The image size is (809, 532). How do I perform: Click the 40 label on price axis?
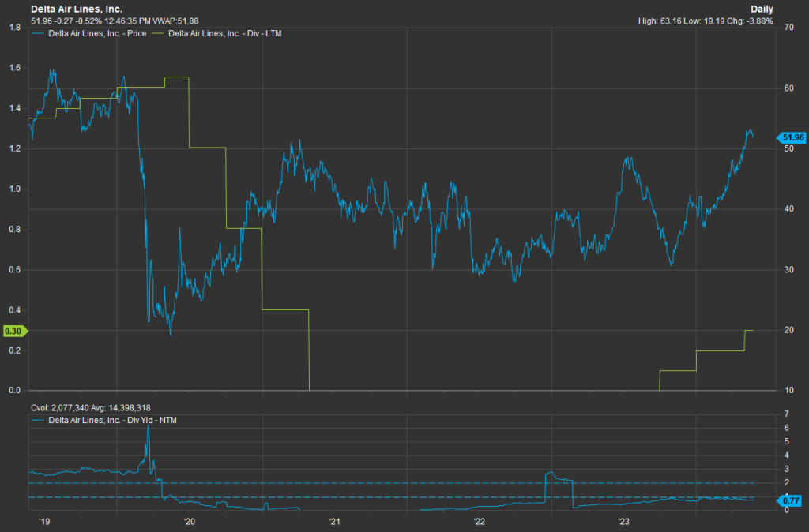(789, 209)
